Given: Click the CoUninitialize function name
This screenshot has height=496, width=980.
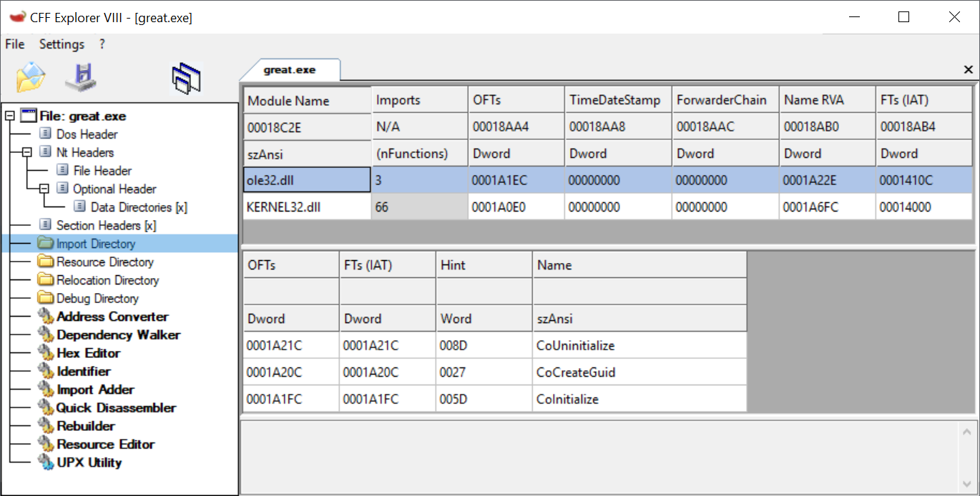Looking at the screenshot, I should (575, 346).
